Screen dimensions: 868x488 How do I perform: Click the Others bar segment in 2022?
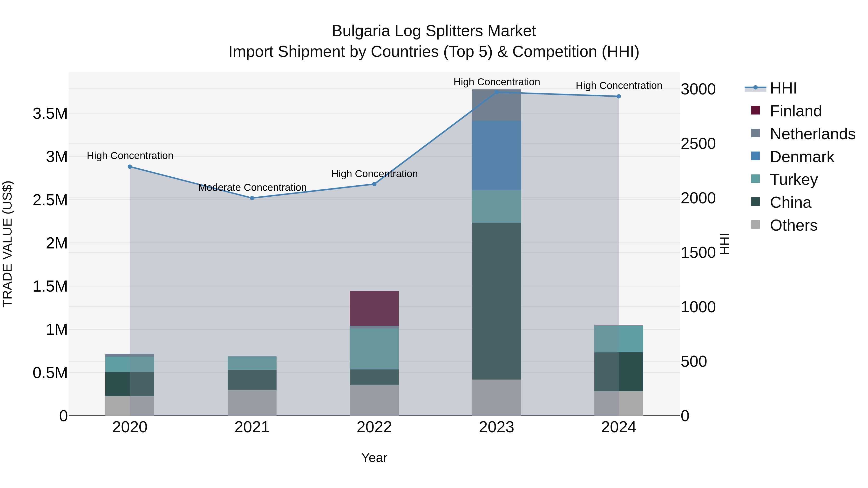click(374, 401)
